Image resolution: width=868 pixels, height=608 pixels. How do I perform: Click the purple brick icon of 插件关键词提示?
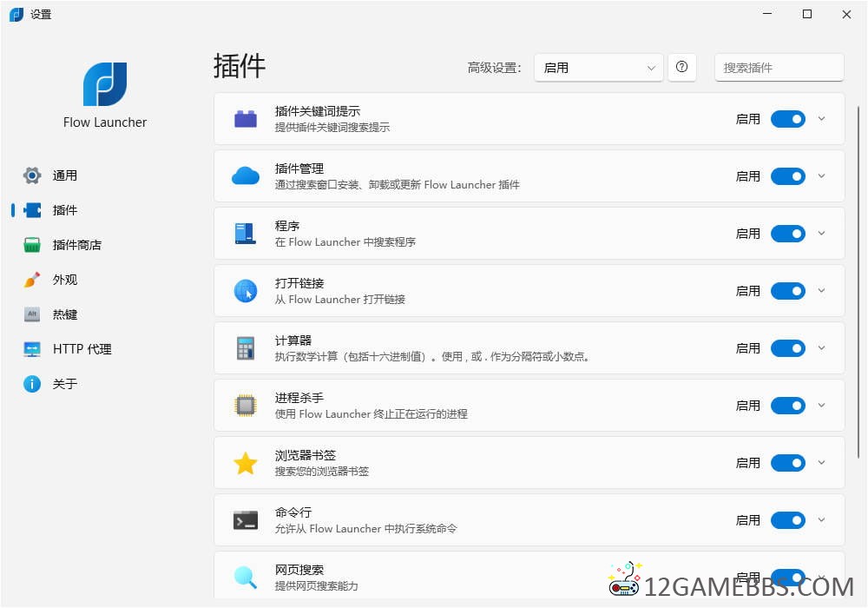click(x=246, y=119)
